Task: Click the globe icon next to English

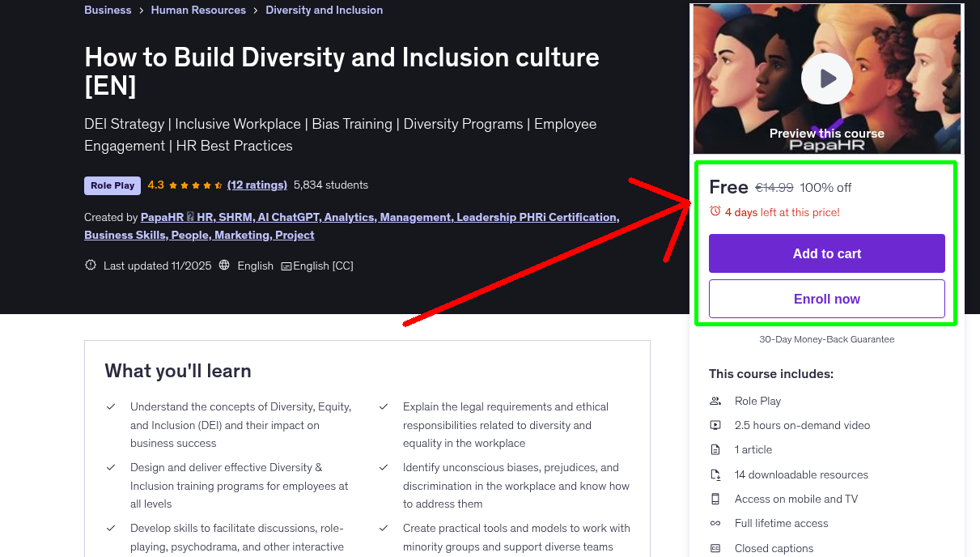Action: tap(224, 265)
